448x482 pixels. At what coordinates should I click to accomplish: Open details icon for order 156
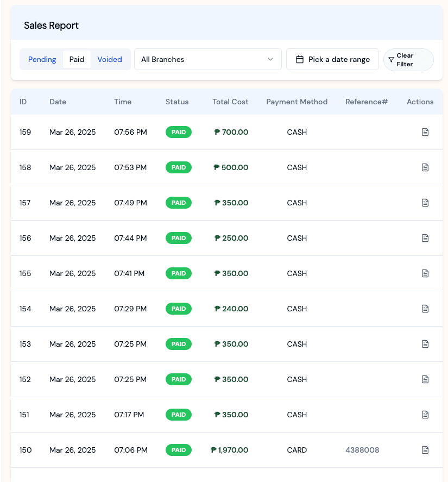(x=425, y=238)
